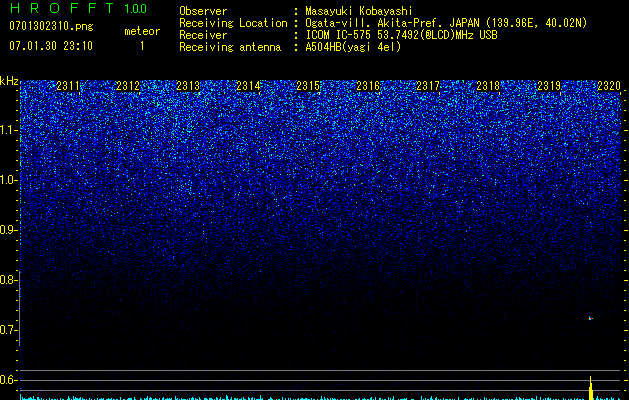Viewport: 629px width, 400px height.
Task: Click the meteor echo dot near 2320
Action: [590, 319]
